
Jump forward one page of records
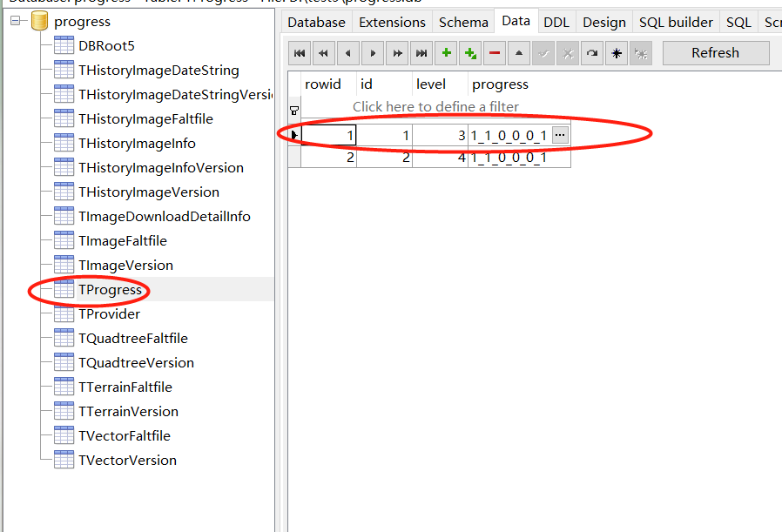[x=397, y=53]
